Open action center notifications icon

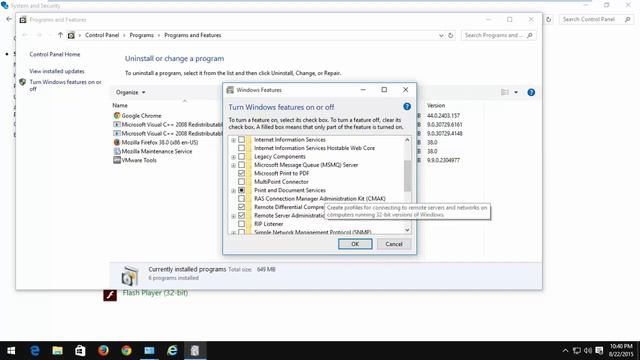click(599, 351)
